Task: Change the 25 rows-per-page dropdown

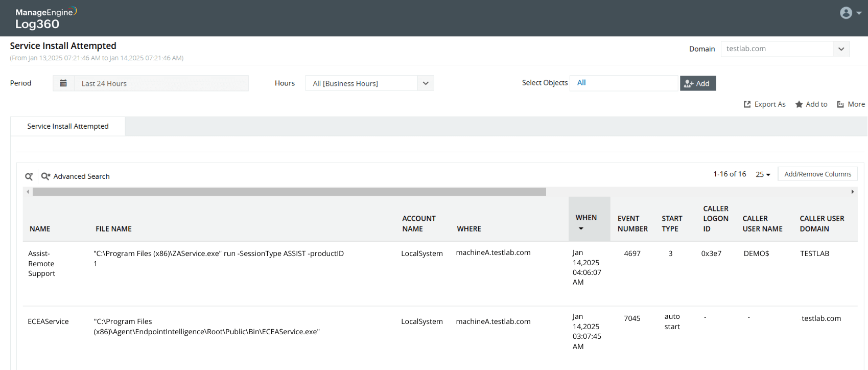Action: tap(763, 174)
